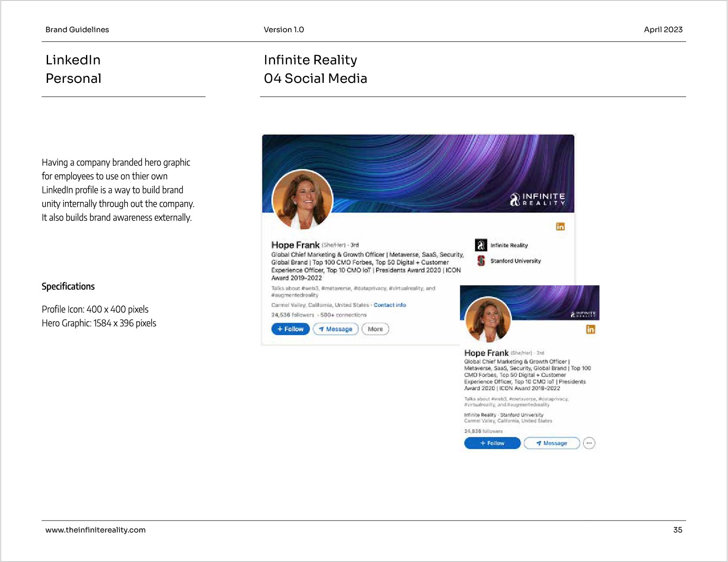This screenshot has width=728, height=562.
Task: Click the Stanford University label on the larger card
Action: [x=515, y=261]
